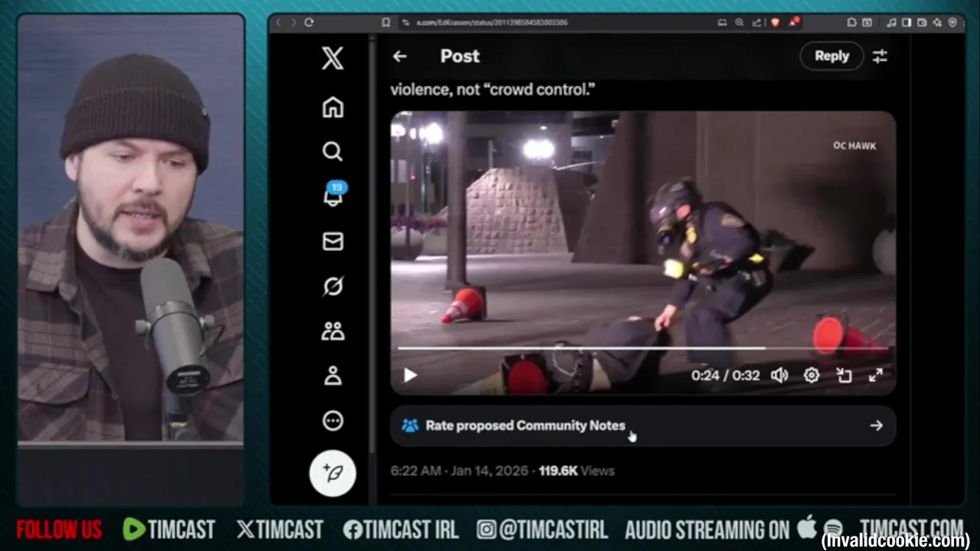Click the 119.6K Views count
980x551 pixels.
click(577, 471)
